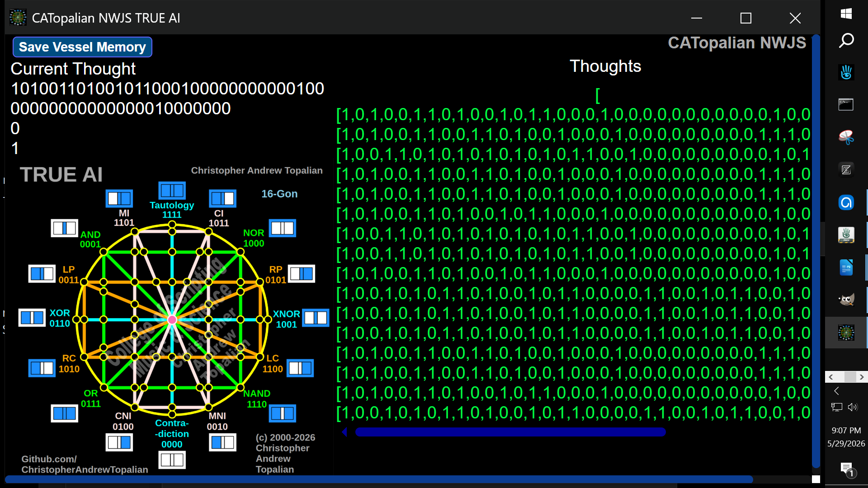The image size is (868, 488).
Task: Open the command prompt taskbar icon
Action: click(x=846, y=104)
